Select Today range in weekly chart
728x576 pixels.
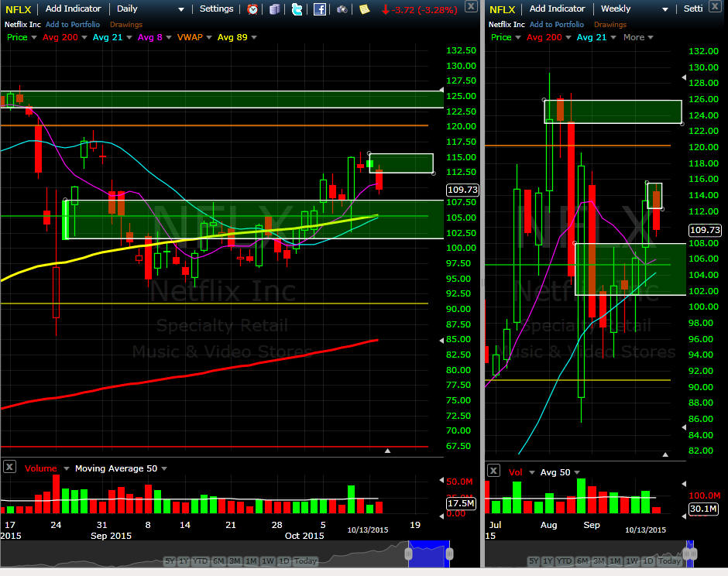669,561
